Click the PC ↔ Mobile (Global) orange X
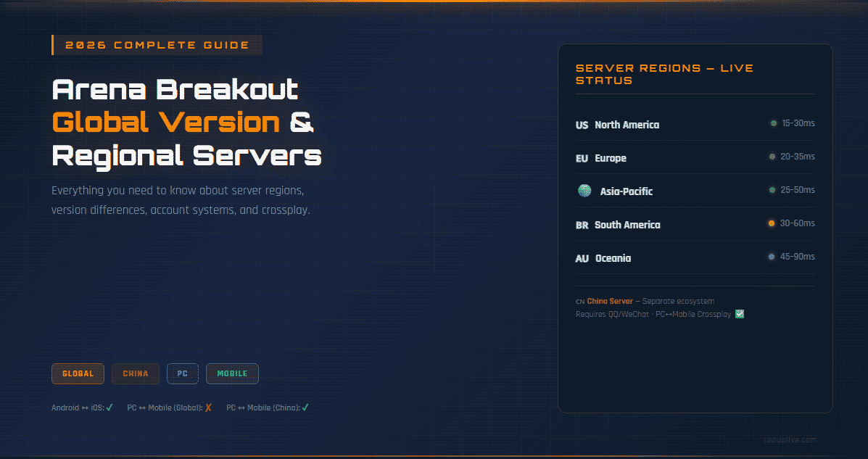The image size is (868, 459). (x=208, y=408)
